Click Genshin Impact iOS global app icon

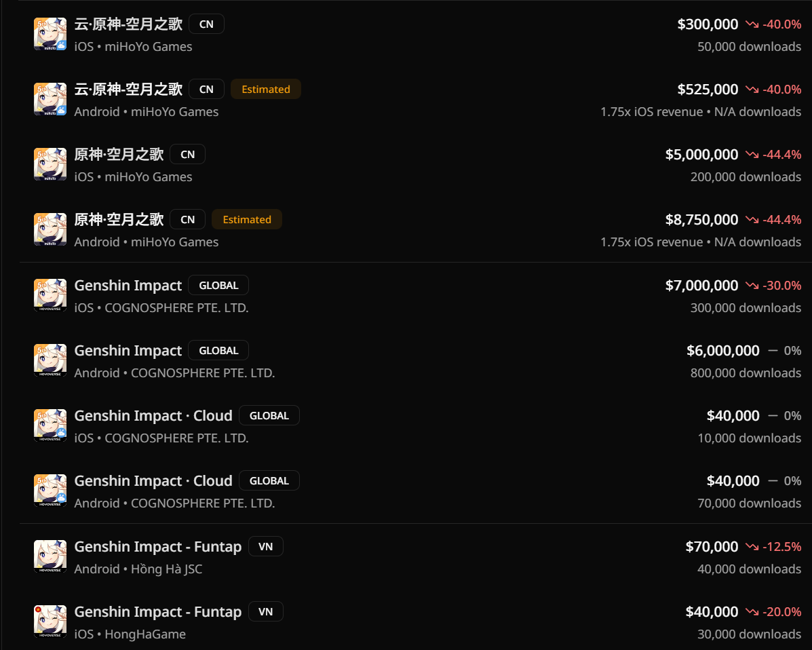click(x=50, y=296)
